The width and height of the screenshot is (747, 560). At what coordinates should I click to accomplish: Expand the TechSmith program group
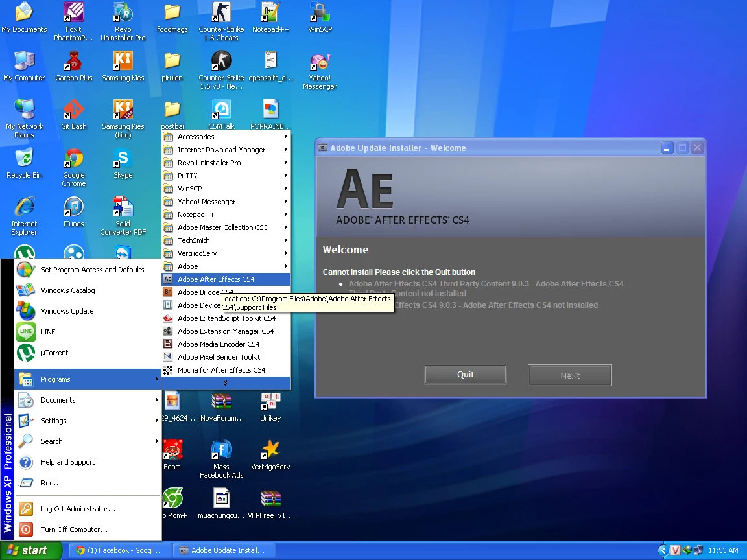click(226, 240)
